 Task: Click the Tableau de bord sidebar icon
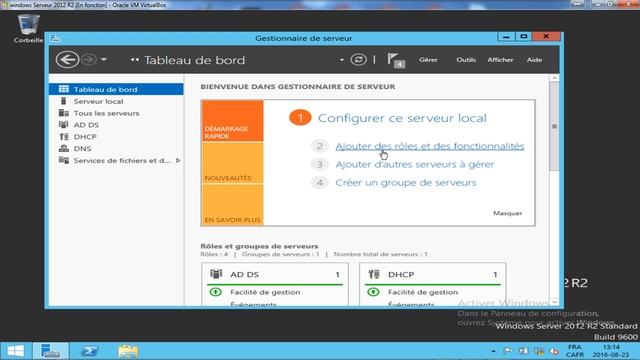point(64,89)
